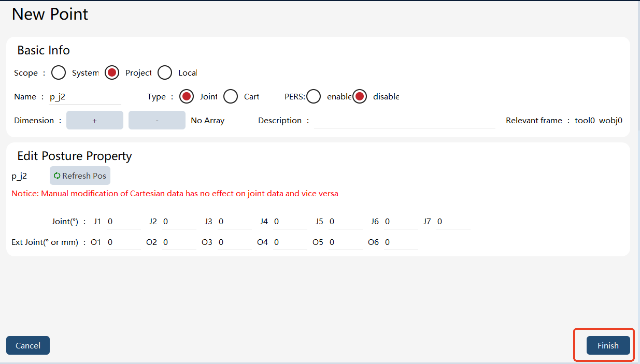Click the O4 external joint field

click(x=290, y=242)
